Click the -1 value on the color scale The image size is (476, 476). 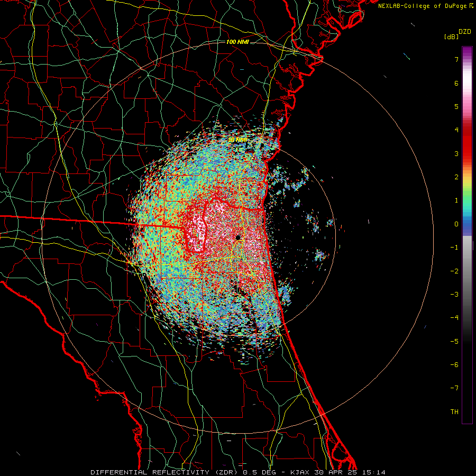click(x=454, y=248)
